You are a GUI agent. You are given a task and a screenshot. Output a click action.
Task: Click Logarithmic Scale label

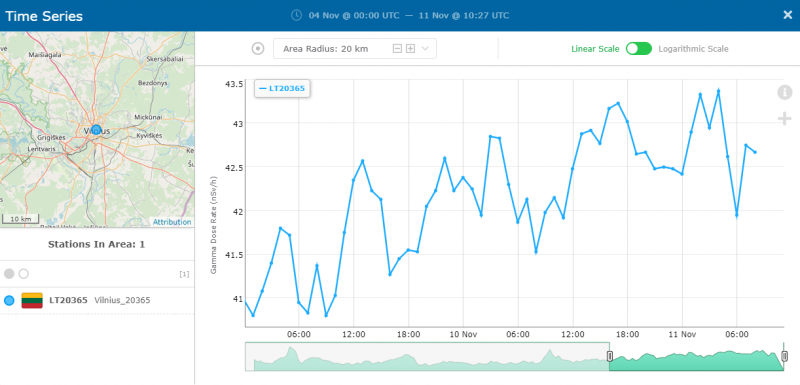pyautogui.click(x=693, y=49)
